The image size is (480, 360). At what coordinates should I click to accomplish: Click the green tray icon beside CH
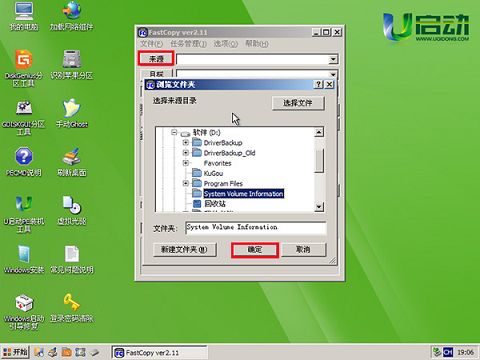(436, 352)
